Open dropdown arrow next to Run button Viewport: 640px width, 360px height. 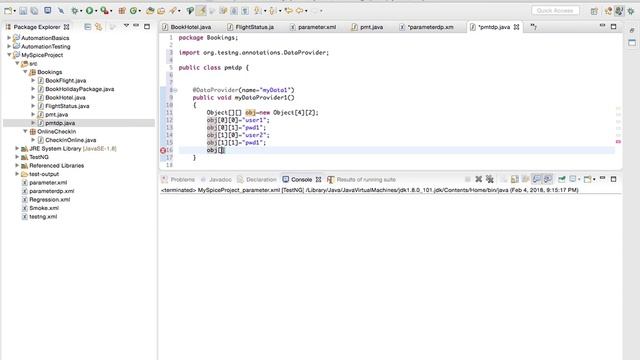pos(96,11)
